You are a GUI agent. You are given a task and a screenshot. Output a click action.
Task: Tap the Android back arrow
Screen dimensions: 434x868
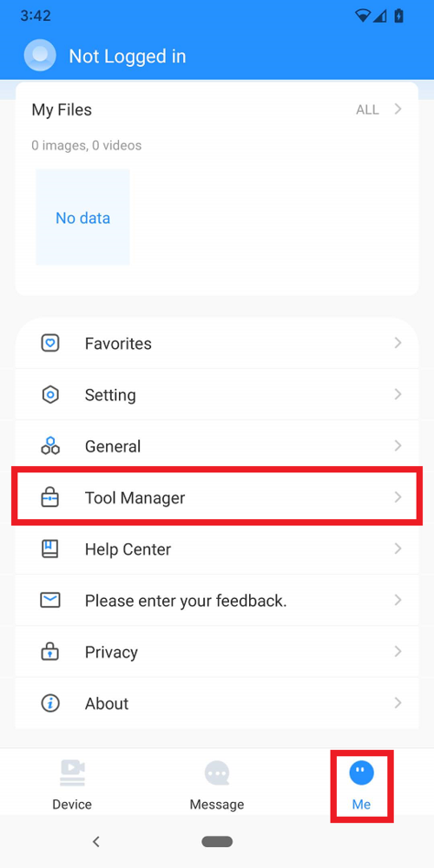(x=95, y=841)
